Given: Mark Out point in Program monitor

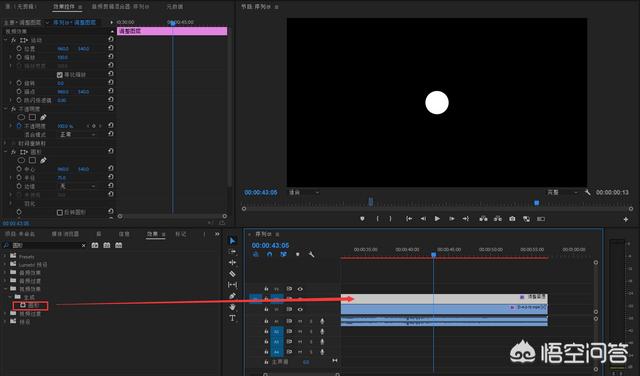Looking at the screenshot, I should coord(391,219).
